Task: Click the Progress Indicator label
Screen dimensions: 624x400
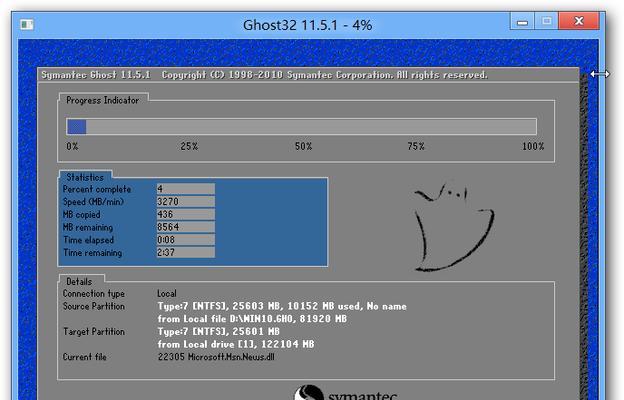Action: pos(103,100)
